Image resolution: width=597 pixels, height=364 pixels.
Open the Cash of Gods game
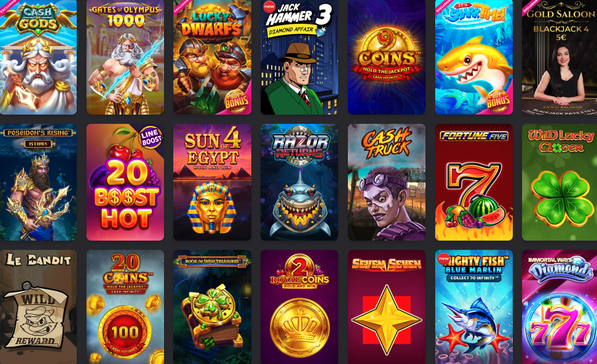38,57
